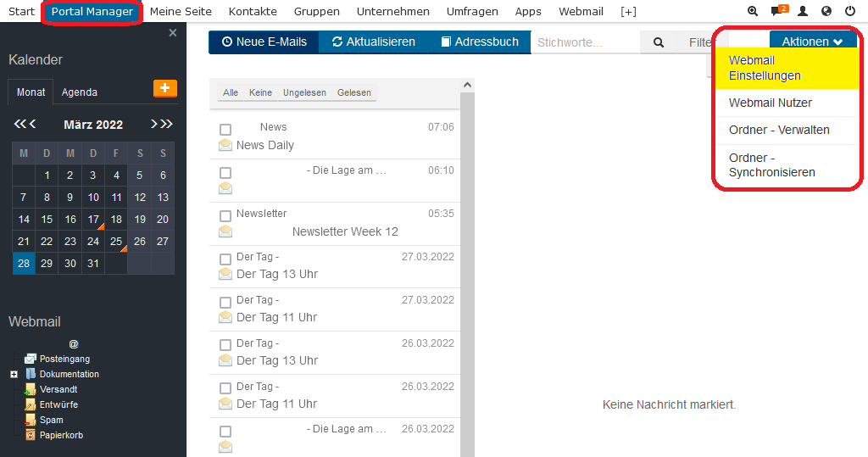The image size is (868, 457).
Task: Switch to Monat calendar tab
Action: (31, 92)
